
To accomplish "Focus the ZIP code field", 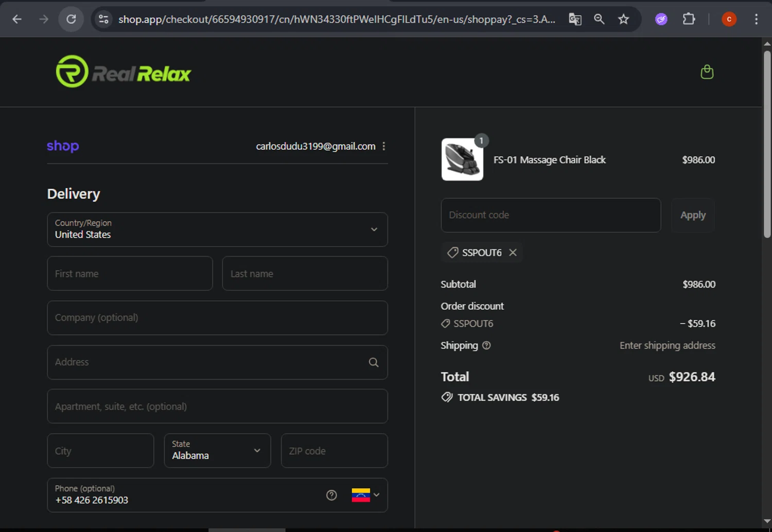I will tap(334, 451).
